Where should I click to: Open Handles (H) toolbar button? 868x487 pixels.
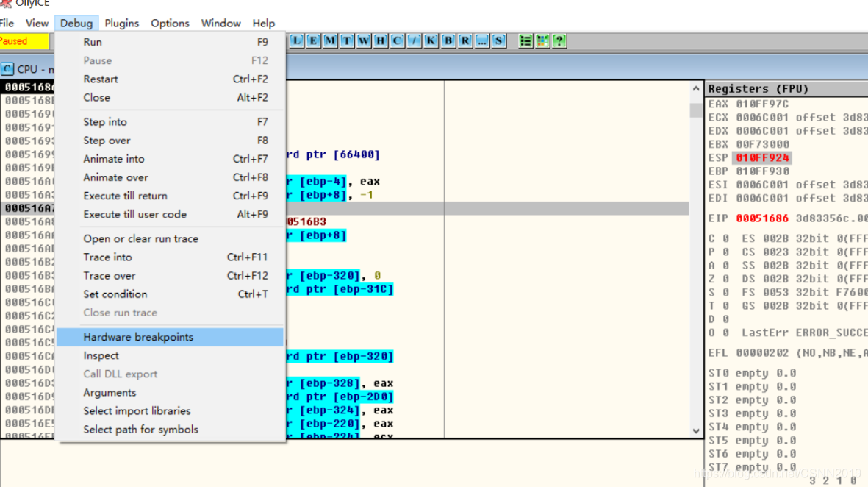(381, 40)
